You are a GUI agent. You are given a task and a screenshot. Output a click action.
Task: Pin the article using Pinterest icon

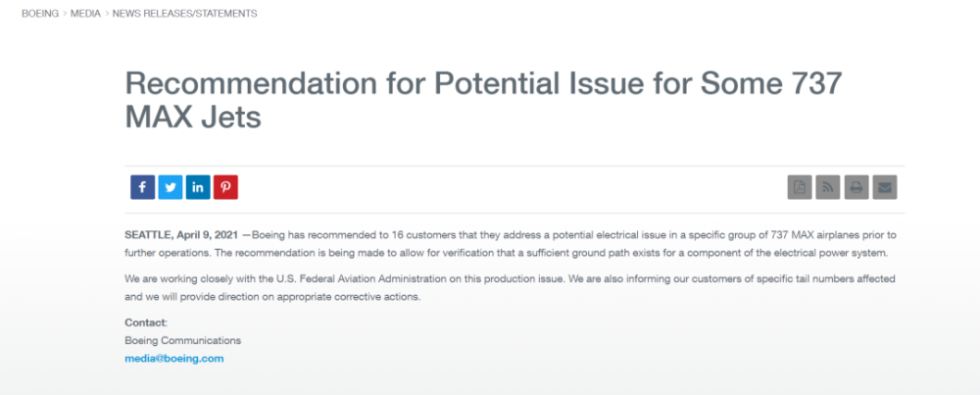tap(225, 187)
